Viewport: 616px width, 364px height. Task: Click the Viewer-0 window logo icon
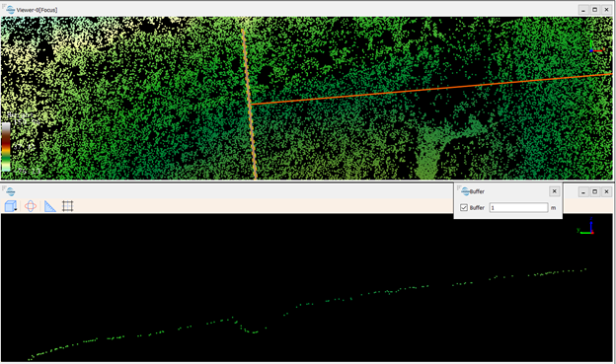click(x=11, y=10)
